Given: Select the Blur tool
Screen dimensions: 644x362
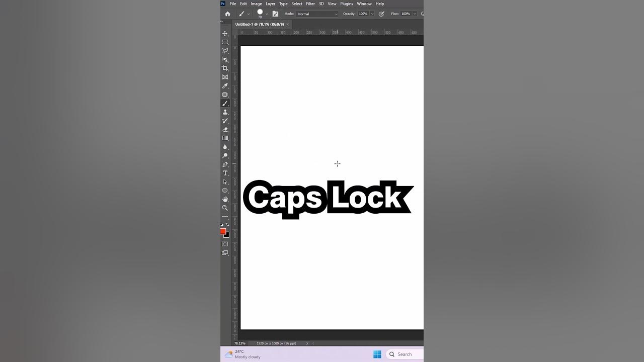Looking at the screenshot, I should pos(225,147).
